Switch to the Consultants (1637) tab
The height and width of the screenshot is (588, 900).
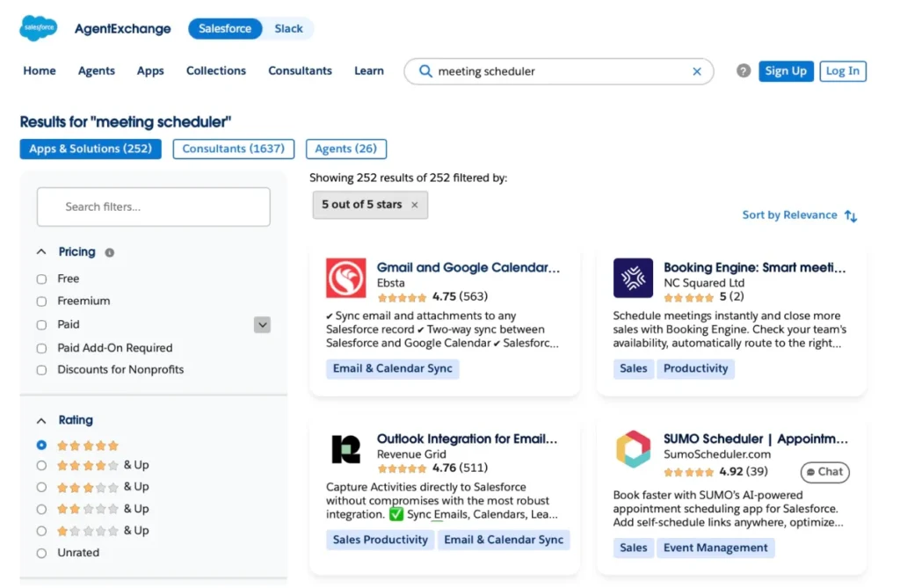click(x=234, y=149)
